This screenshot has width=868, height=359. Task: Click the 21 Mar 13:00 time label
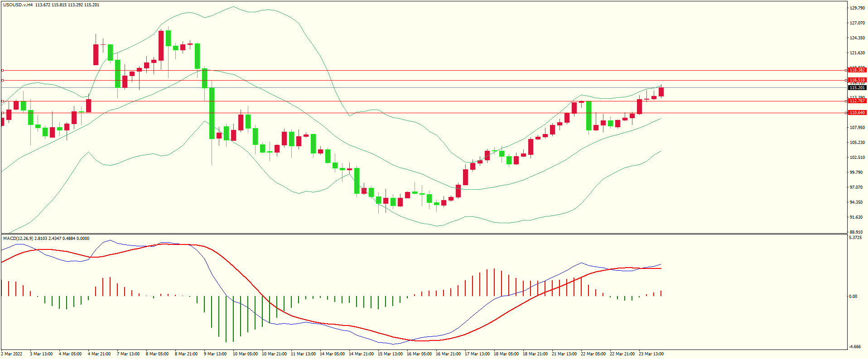tap(564, 354)
